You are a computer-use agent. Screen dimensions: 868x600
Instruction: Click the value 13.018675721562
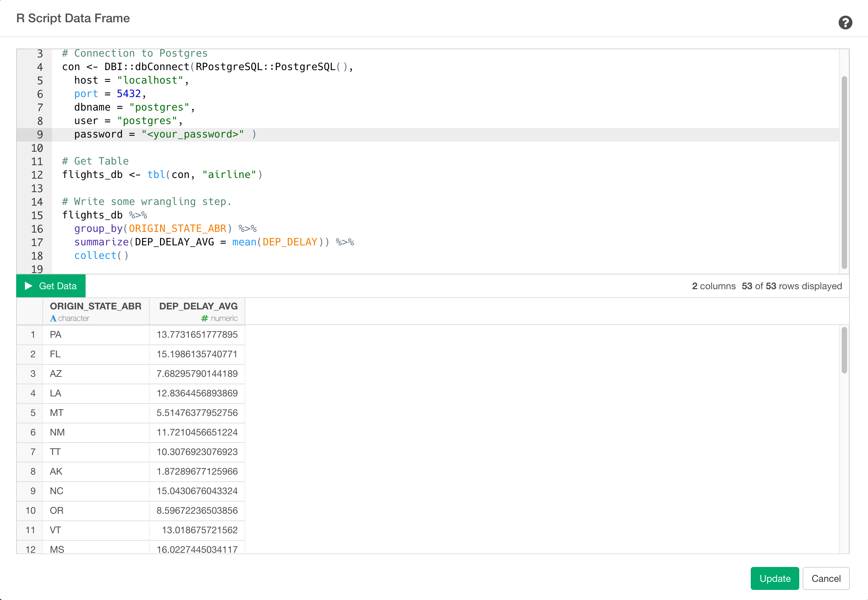tap(200, 531)
